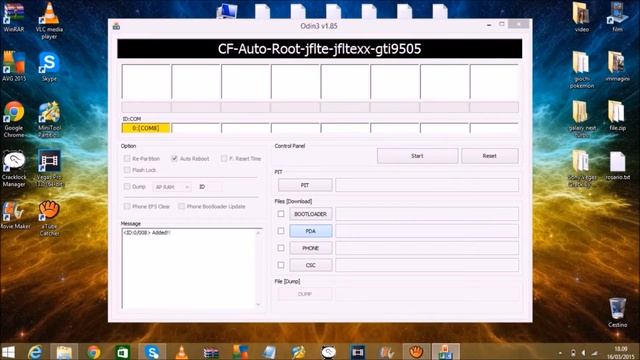This screenshot has width=640, height=360.
Task: Click the PIT file button
Action: coord(305,185)
